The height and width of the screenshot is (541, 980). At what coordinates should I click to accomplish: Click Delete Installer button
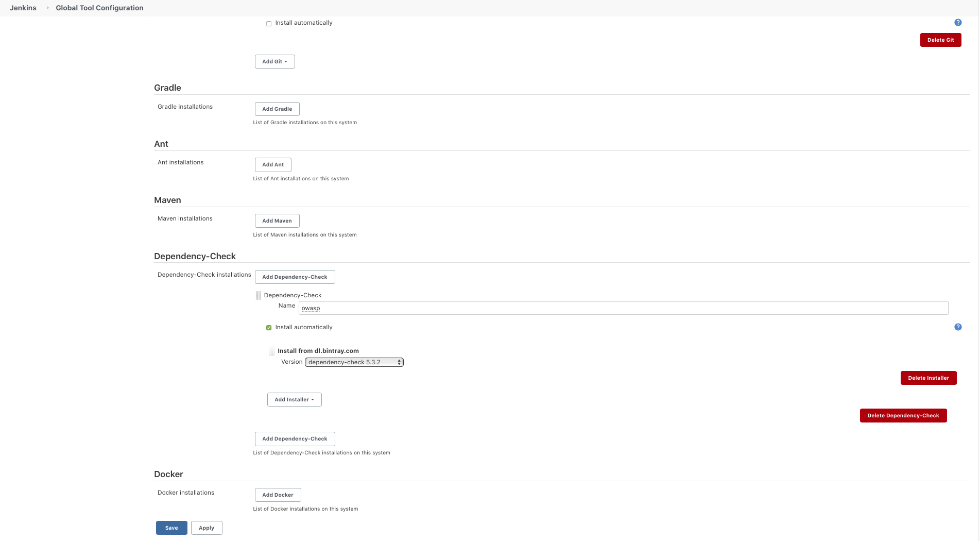point(929,378)
